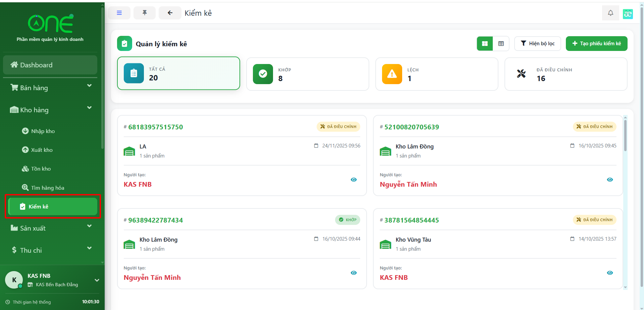The height and width of the screenshot is (310, 644).
Task: Switch to table list view
Action: pyautogui.click(x=501, y=44)
